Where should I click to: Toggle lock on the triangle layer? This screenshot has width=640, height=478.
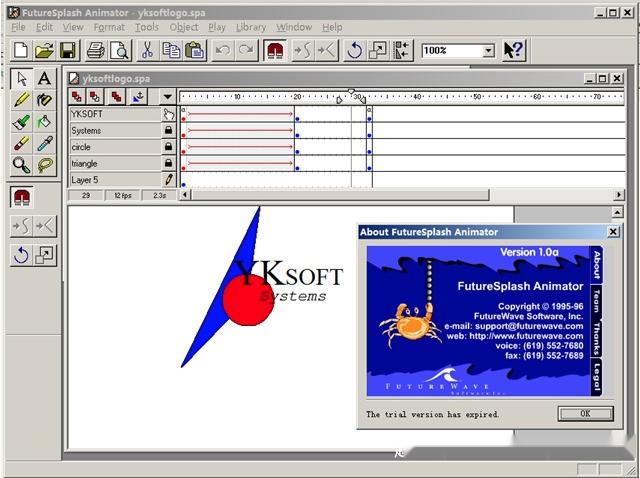168,163
